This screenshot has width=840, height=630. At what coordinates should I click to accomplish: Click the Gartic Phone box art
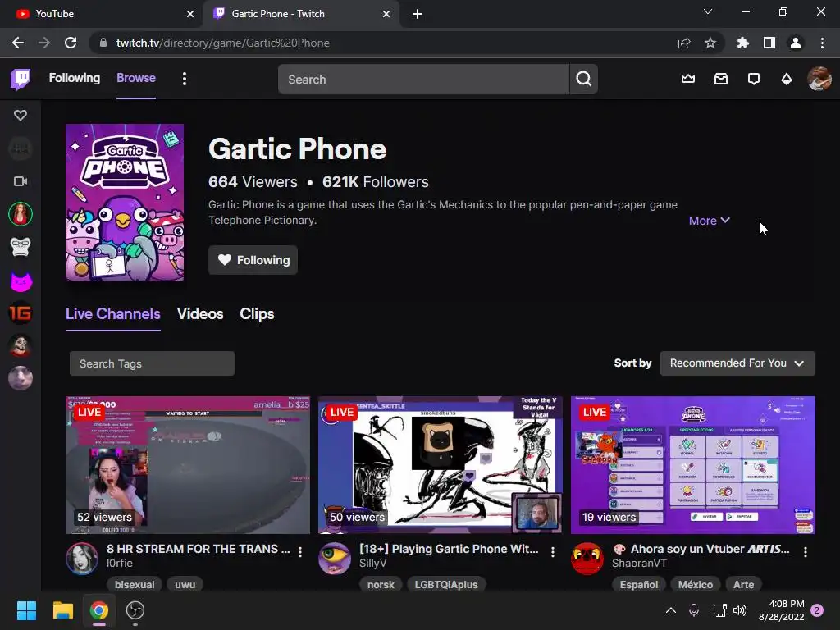(x=125, y=203)
